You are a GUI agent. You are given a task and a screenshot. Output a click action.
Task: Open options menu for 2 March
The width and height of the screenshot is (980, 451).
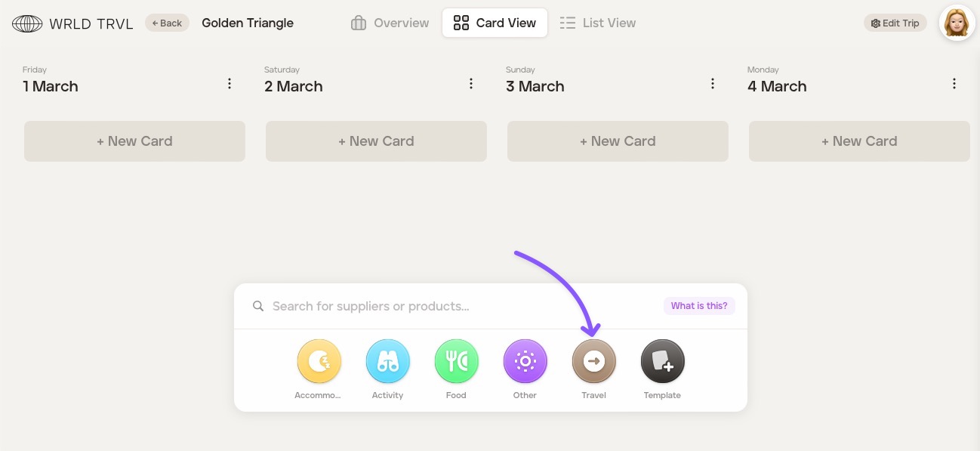click(x=471, y=84)
